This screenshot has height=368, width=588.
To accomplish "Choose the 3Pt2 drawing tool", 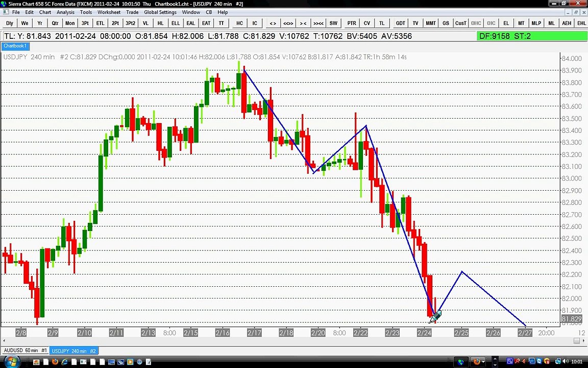I will (x=131, y=24).
